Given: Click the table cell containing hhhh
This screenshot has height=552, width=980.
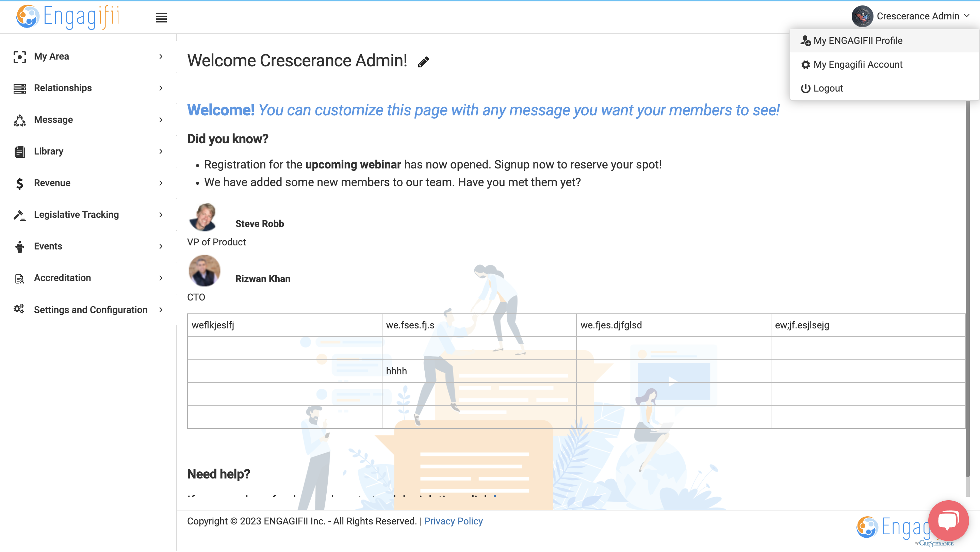Looking at the screenshot, I should pos(479,371).
